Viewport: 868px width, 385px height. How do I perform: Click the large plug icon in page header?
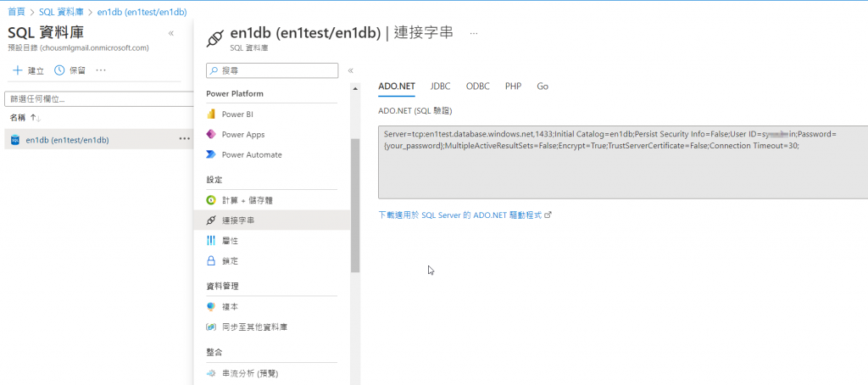(x=214, y=38)
